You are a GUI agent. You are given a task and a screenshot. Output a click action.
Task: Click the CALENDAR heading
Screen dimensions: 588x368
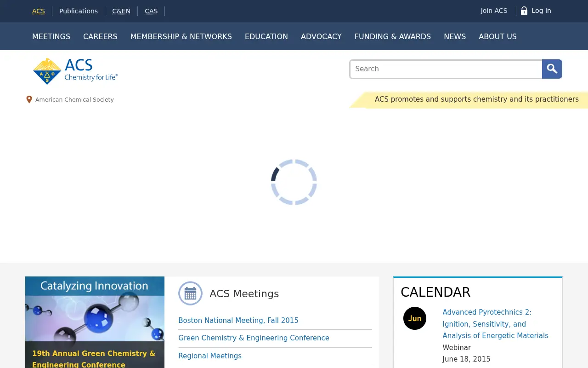pos(435,292)
